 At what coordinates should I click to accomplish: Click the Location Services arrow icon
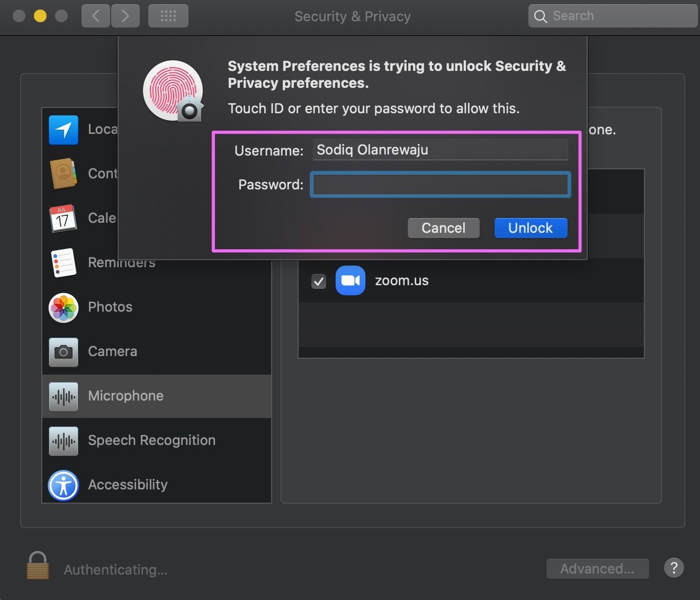[x=64, y=130]
